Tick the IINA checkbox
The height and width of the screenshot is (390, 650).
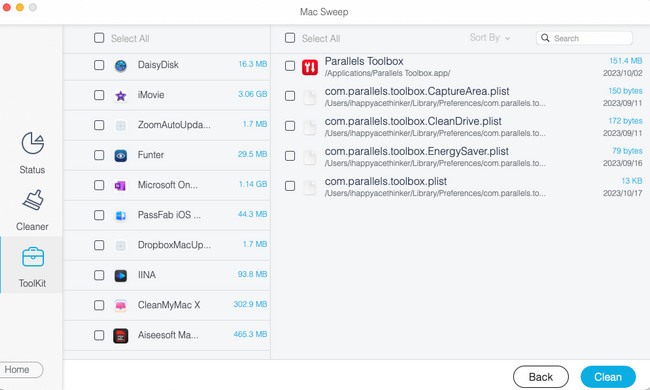click(x=99, y=275)
